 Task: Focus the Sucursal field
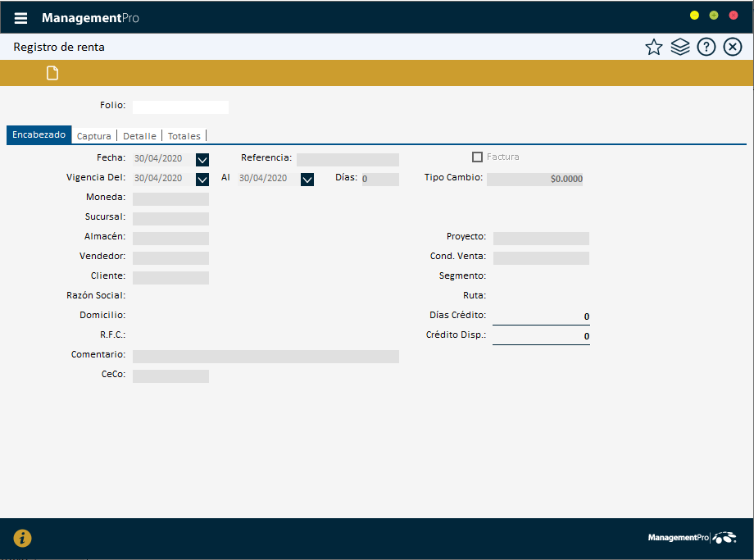click(170, 219)
